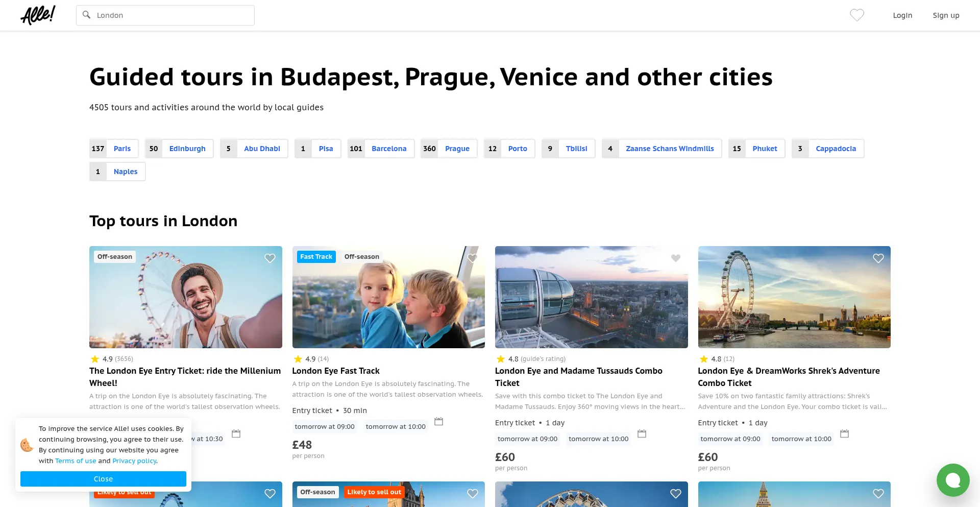Select the Tbilisi city tag
980x507 pixels.
click(x=569, y=149)
